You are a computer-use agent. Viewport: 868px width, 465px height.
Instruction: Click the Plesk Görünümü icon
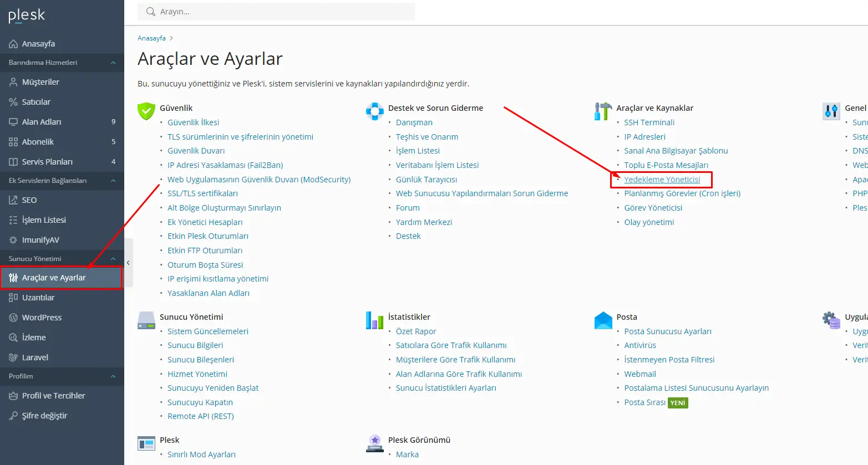pyautogui.click(x=375, y=443)
